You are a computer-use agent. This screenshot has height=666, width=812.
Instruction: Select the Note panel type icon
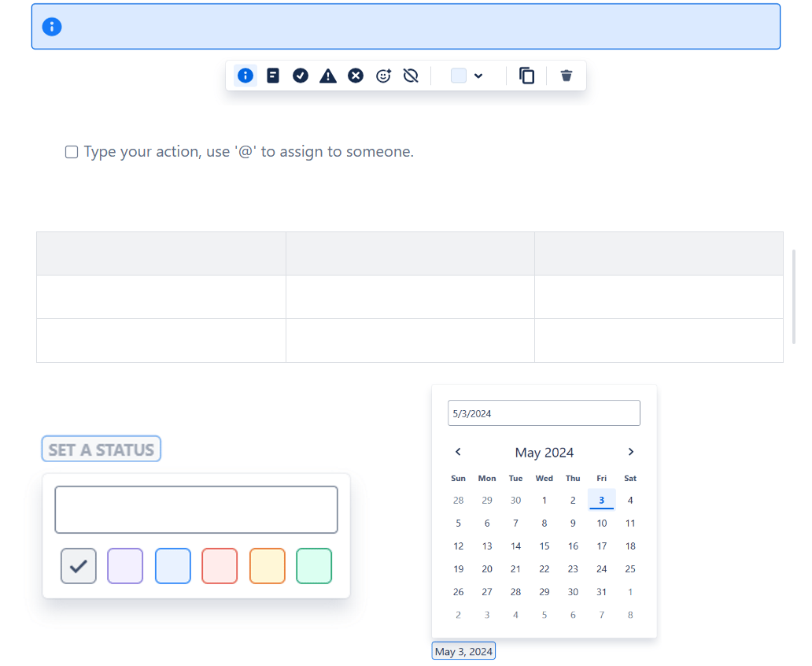tap(273, 76)
